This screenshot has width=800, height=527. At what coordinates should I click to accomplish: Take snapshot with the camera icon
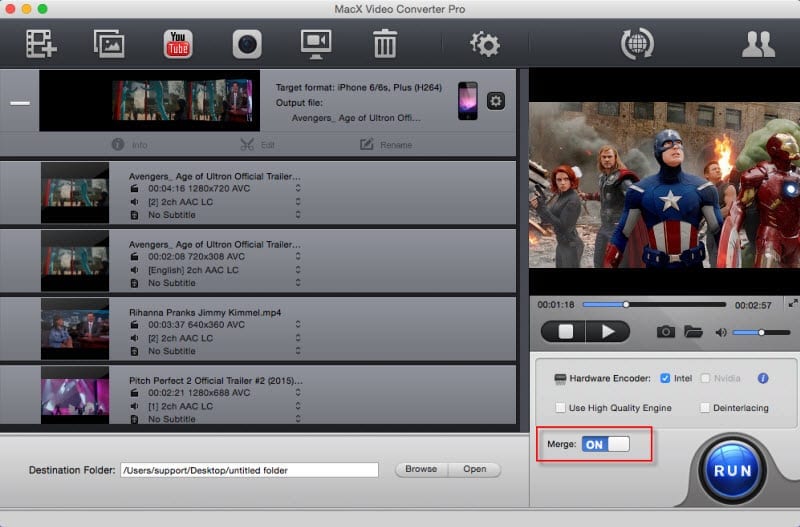(x=665, y=332)
